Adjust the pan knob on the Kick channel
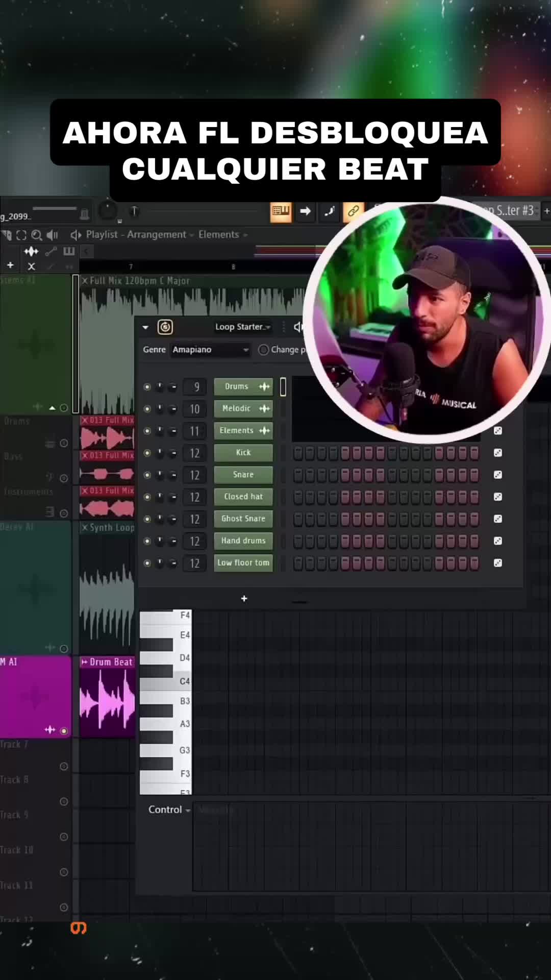This screenshot has width=551, height=980. [160, 453]
